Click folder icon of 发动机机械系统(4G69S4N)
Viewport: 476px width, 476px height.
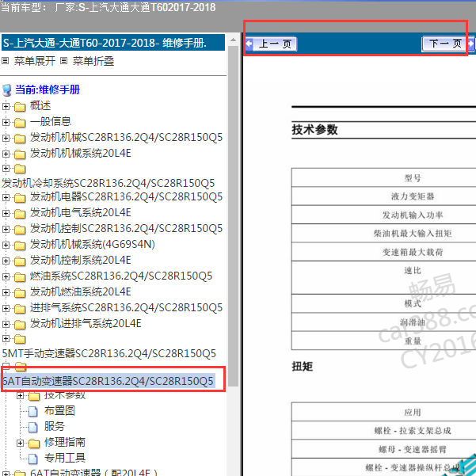(20, 246)
